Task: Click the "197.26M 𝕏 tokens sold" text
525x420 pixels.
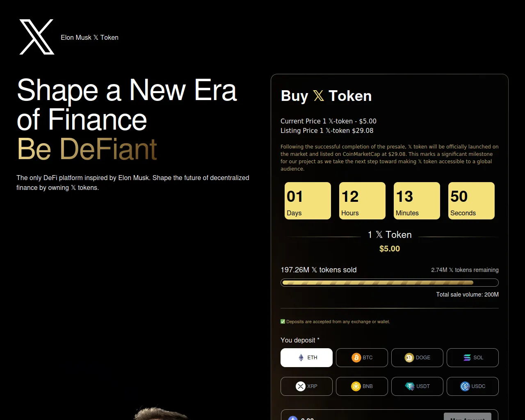Action: click(319, 270)
